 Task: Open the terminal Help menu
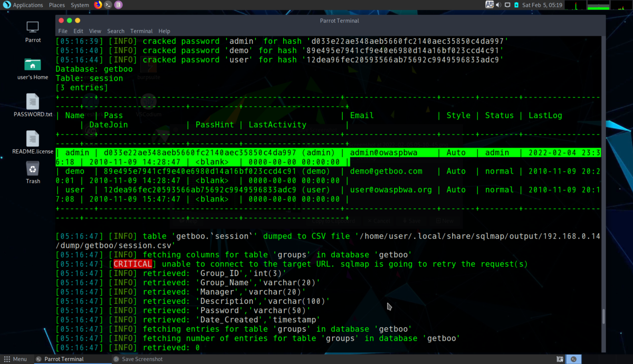164,31
